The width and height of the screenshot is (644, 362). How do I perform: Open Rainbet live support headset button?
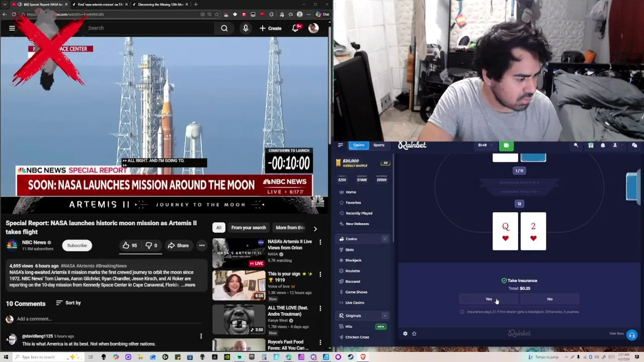(x=632, y=335)
